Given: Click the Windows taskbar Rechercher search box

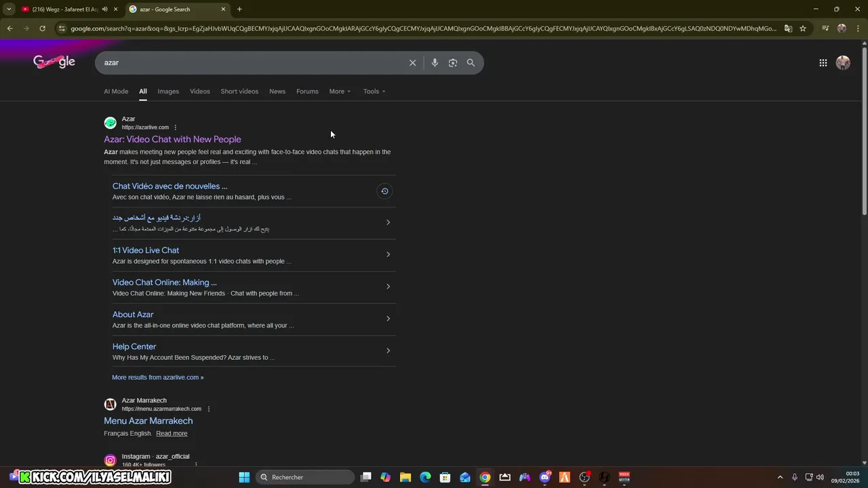Looking at the screenshot, I should (305, 477).
